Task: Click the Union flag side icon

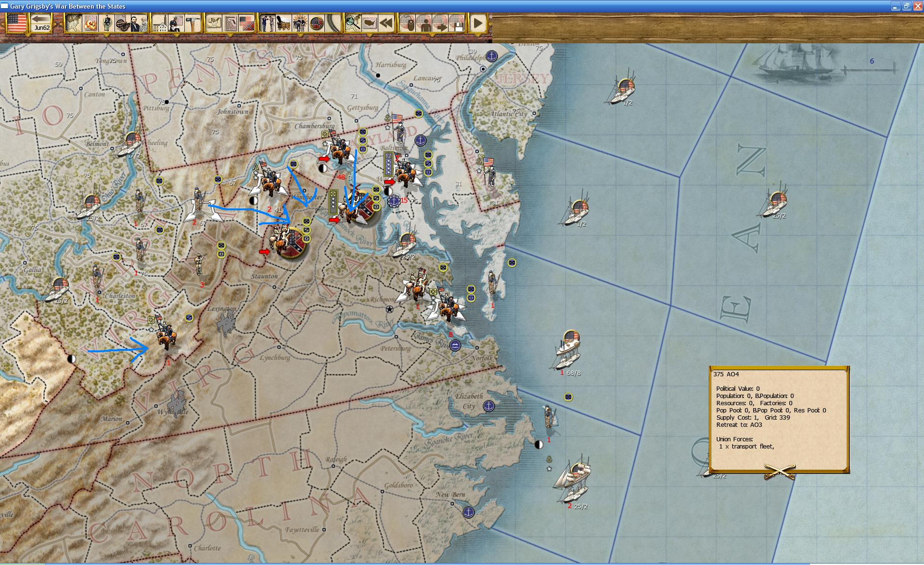Action: click(x=16, y=23)
